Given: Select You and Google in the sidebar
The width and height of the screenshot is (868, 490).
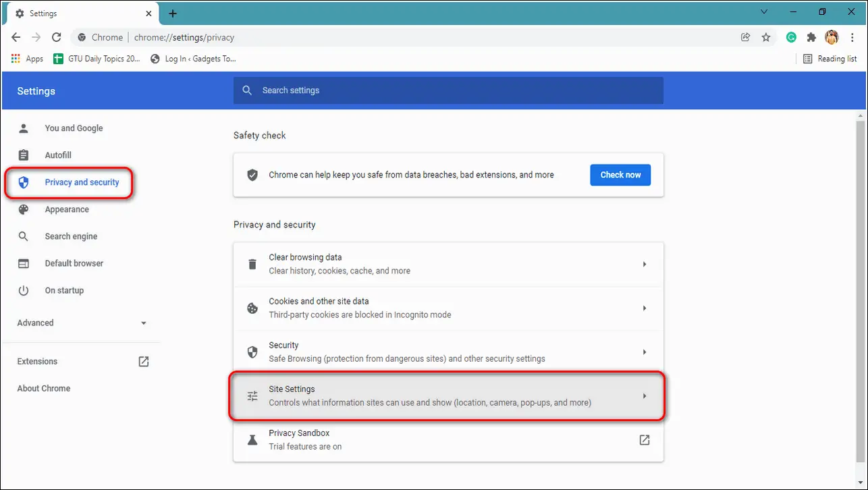Looking at the screenshot, I should [74, 128].
